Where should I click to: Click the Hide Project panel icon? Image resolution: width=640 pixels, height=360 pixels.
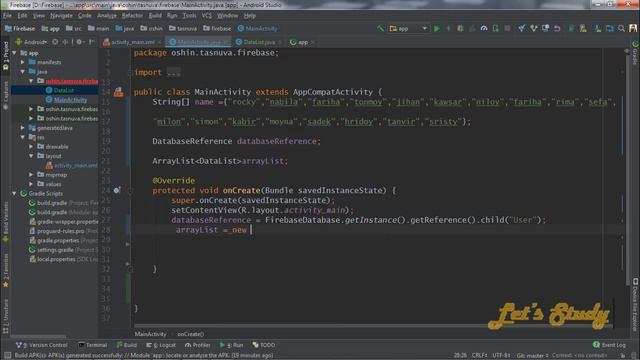(x=92, y=42)
